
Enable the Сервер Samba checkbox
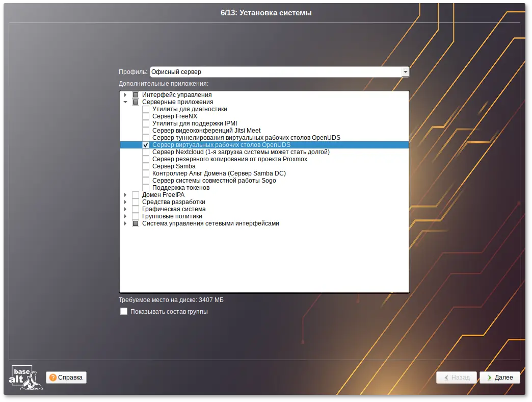146,166
